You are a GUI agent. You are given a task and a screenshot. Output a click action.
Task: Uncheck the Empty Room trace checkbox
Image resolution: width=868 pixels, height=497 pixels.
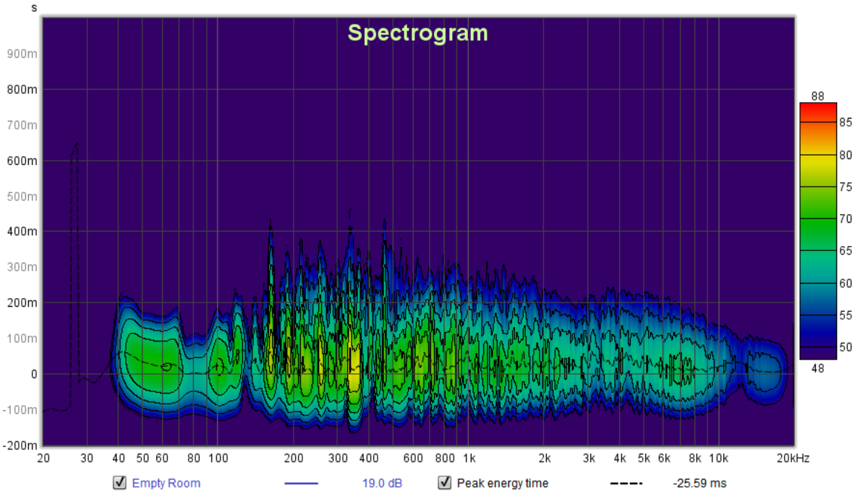[x=119, y=483]
